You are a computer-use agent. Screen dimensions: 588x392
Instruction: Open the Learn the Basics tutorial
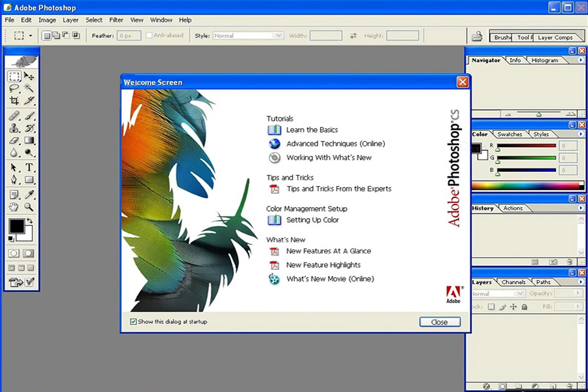click(312, 130)
